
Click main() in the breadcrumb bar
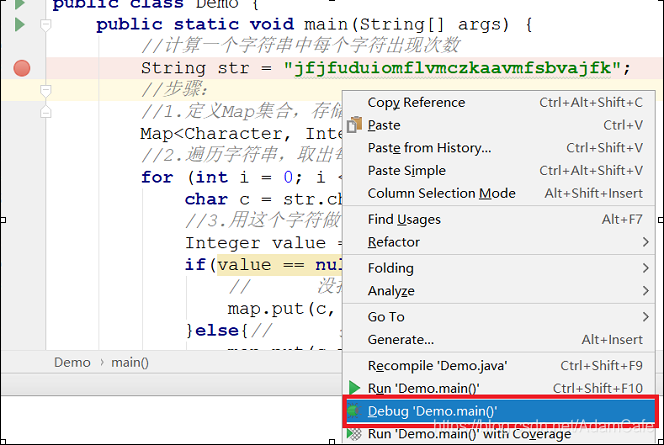tap(130, 362)
